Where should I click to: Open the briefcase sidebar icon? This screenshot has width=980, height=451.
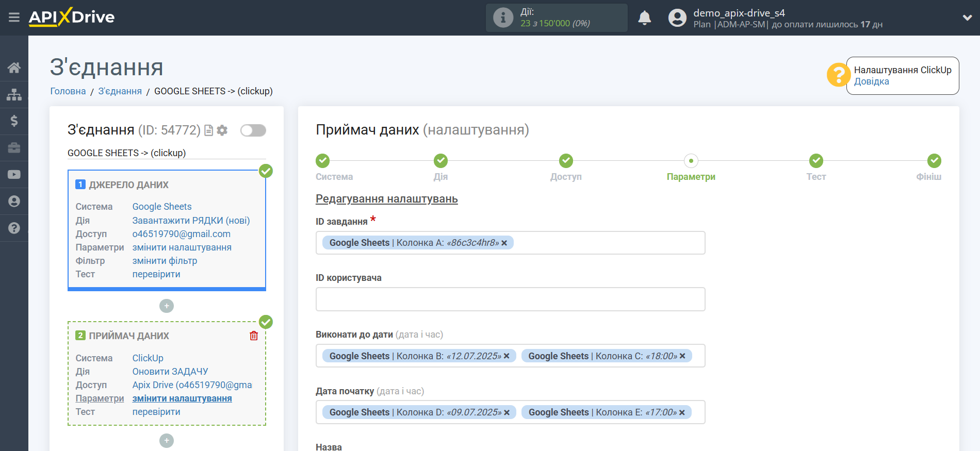click(14, 148)
